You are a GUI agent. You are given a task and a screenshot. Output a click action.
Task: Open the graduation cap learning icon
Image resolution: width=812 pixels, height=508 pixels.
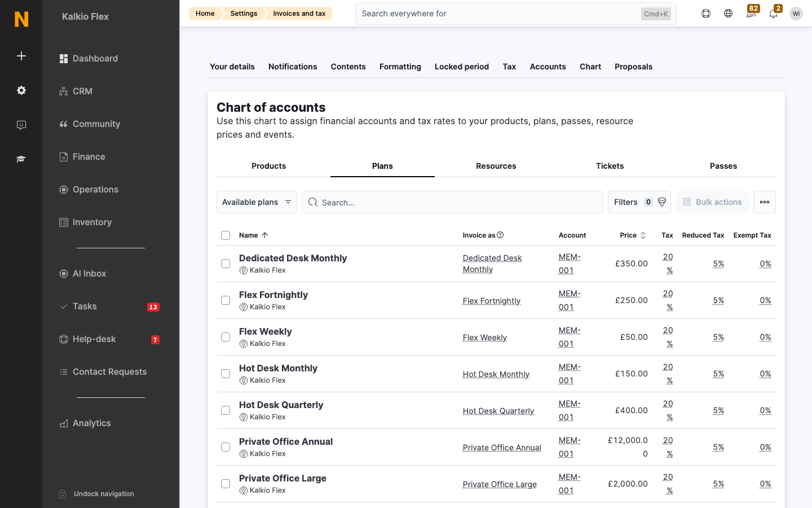coord(21,159)
